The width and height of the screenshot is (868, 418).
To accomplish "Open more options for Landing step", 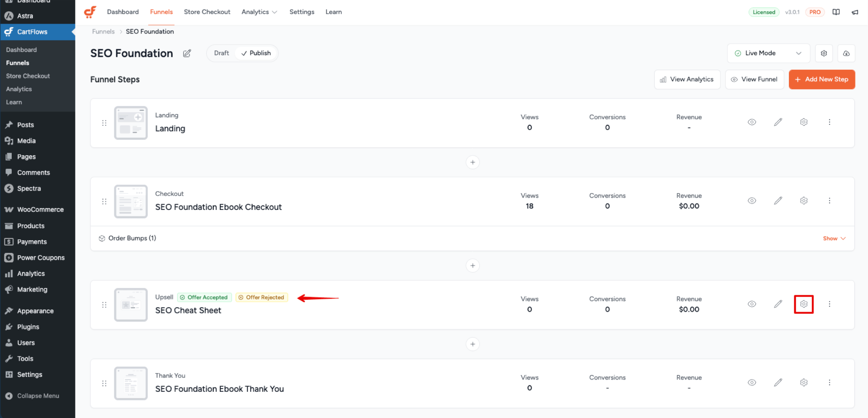I will point(830,122).
